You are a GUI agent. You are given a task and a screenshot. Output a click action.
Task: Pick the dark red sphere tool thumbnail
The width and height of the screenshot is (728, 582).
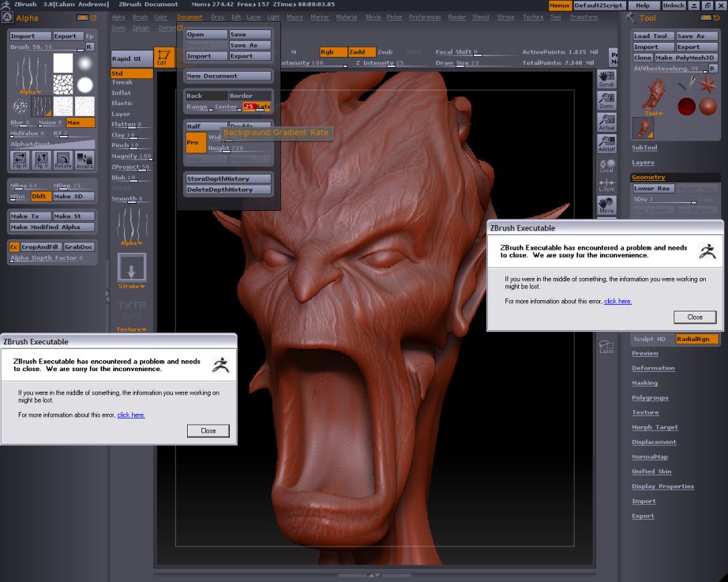pyautogui.click(x=685, y=107)
